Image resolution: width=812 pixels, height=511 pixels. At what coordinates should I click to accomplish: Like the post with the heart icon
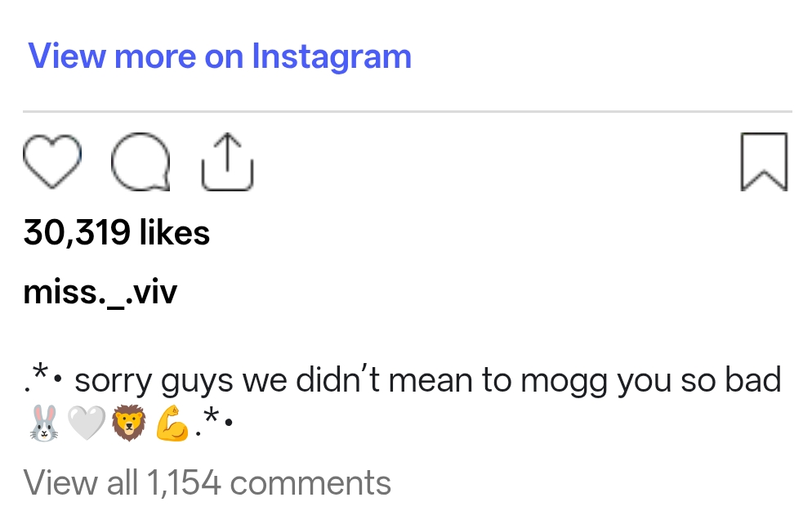pos(52,161)
